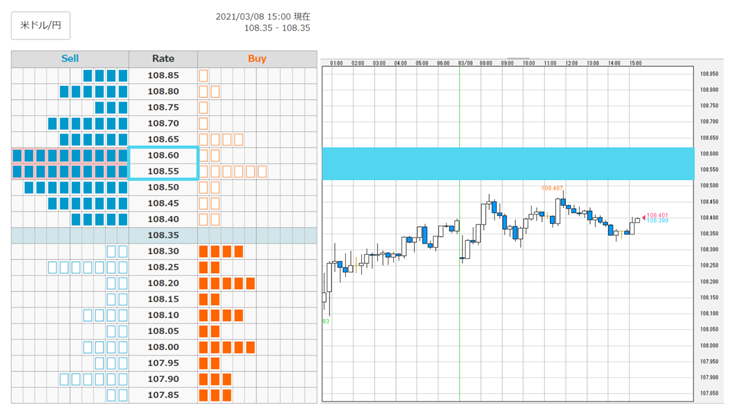The height and width of the screenshot is (411, 736).
Task: Click the 米ドル/円 currency pair button
Action: 41,25
